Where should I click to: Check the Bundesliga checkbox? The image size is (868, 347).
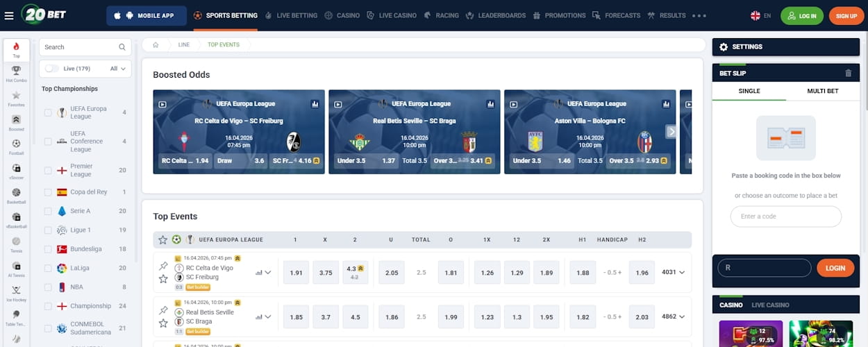click(48, 249)
